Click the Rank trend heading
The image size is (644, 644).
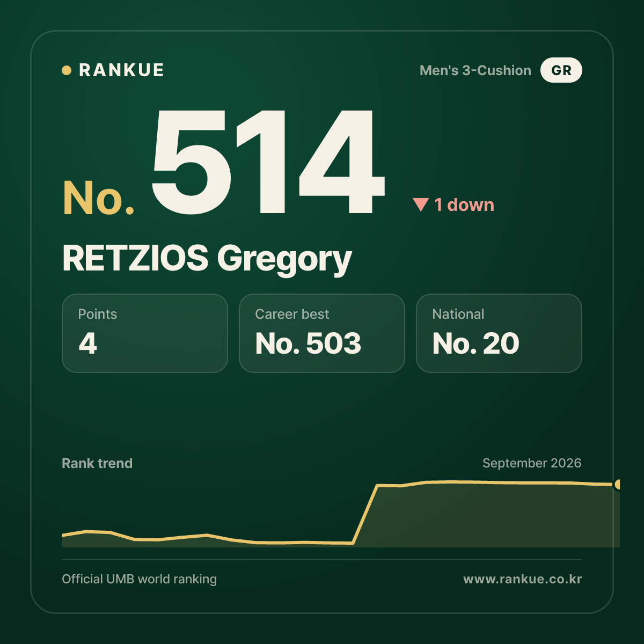click(97, 463)
